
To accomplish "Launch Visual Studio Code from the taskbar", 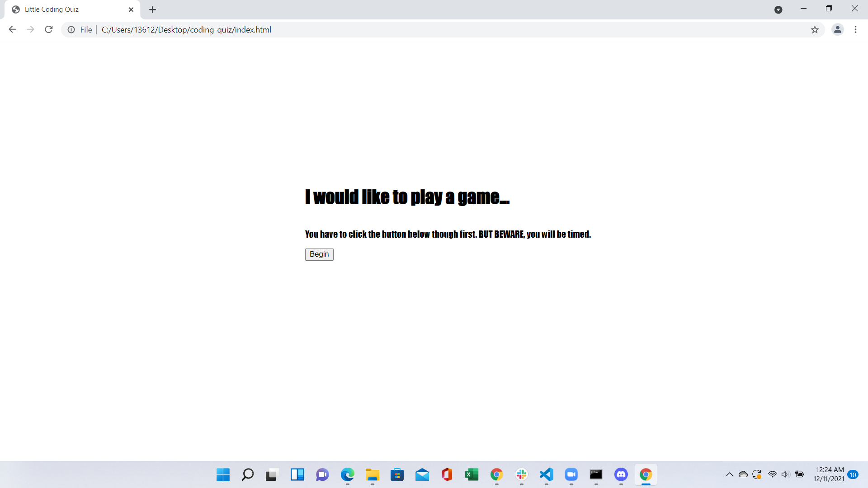I will 546,474.
